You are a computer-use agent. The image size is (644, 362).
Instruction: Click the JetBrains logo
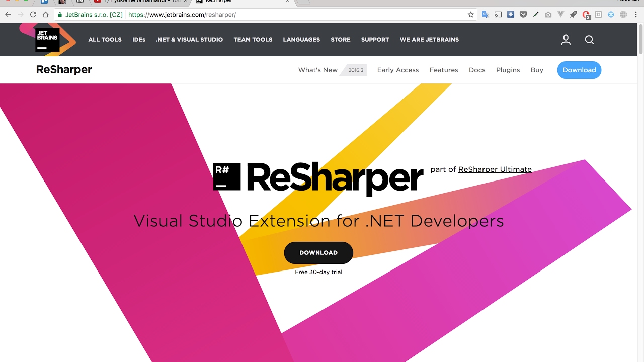coord(47,40)
